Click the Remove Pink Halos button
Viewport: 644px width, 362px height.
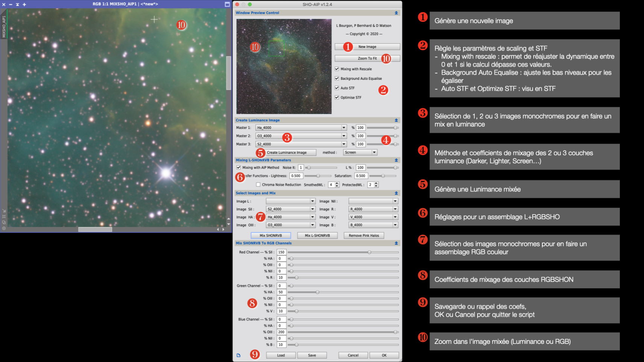364,235
